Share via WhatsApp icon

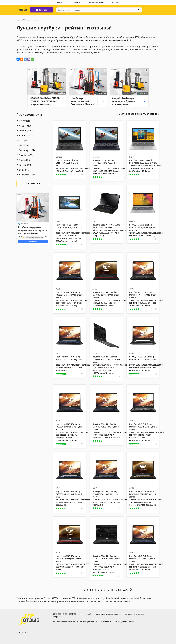point(33,59)
